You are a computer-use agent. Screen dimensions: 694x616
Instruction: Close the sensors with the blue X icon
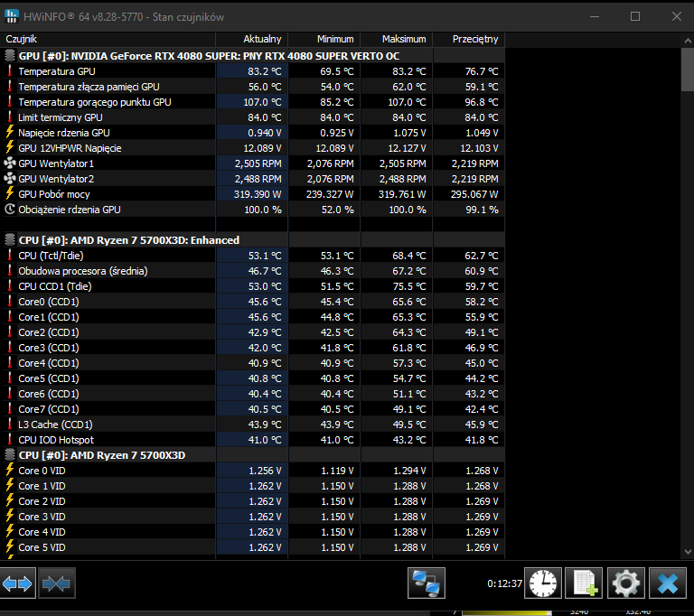[x=668, y=583]
